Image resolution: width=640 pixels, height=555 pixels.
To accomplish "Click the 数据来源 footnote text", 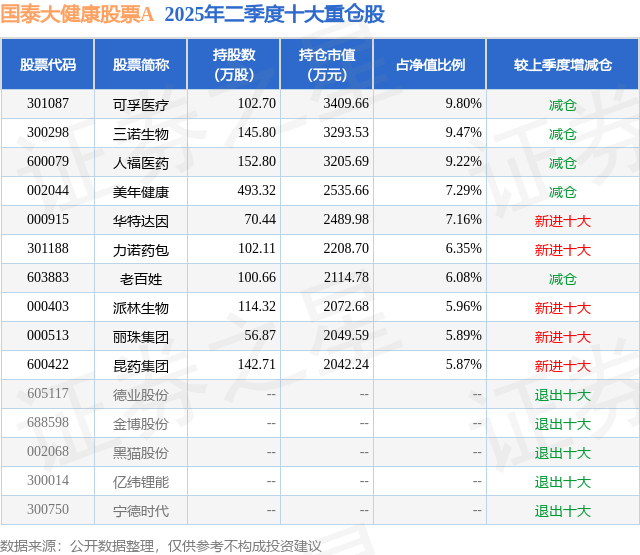I will click(161, 546).
